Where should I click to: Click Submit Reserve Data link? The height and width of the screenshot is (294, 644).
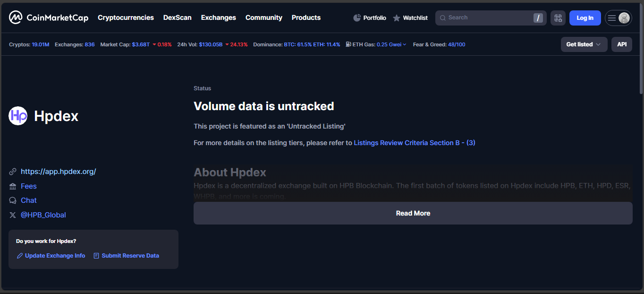tap(130, 256)
